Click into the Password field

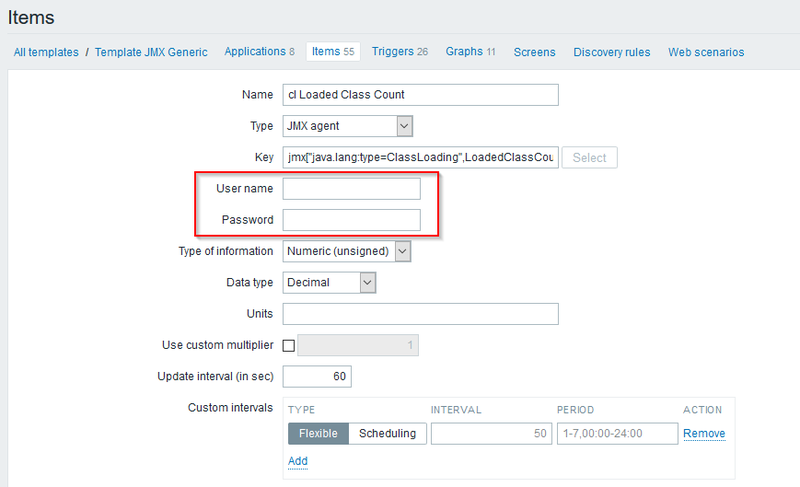coord(351,220)
